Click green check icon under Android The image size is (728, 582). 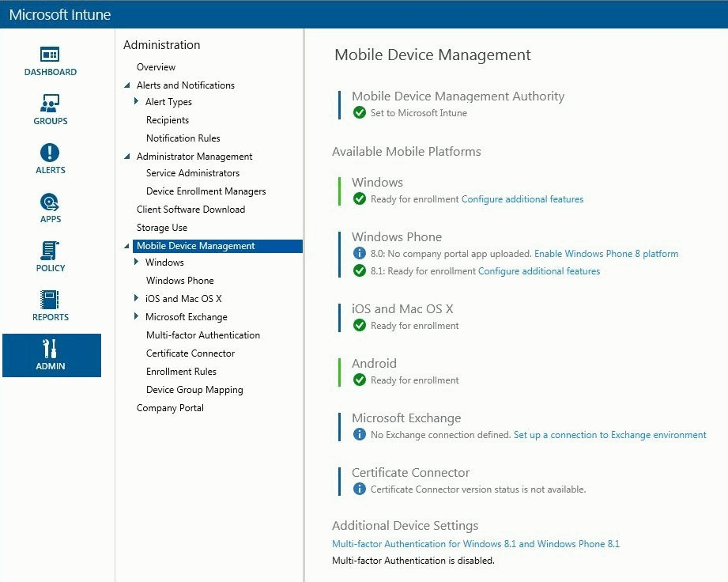click(x=360, y=380)
